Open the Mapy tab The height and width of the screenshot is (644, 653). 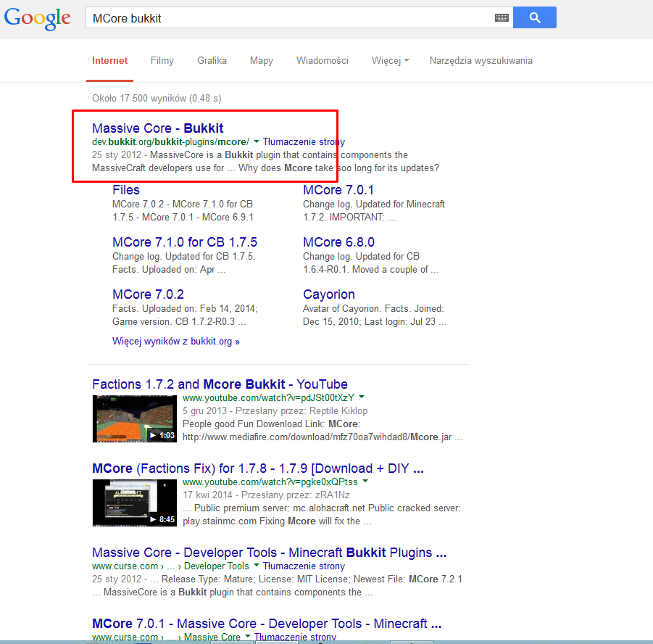262,61
